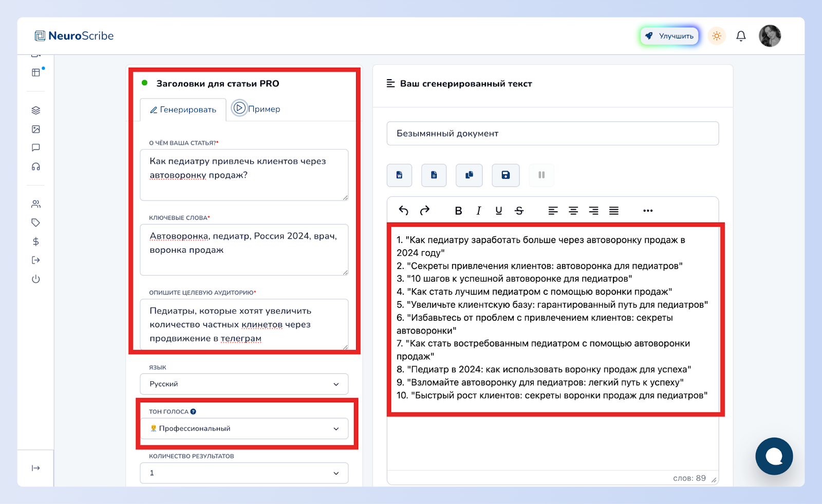Click the Заголовки для статьи PRO title

[x=218, y=84]
